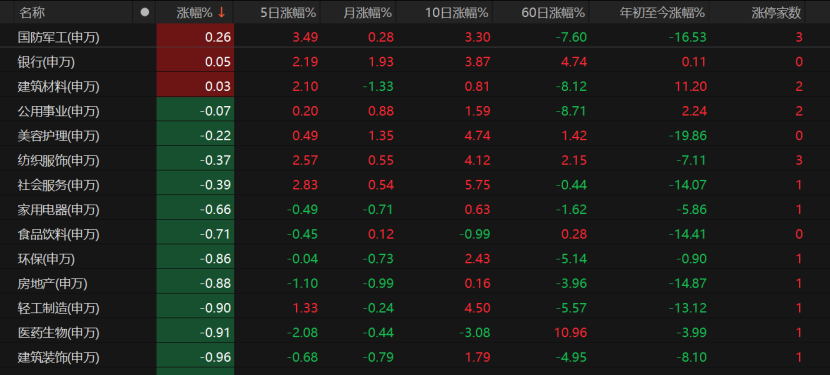Click the -19.86 year-to-date value for 美容护理

tap(688, 136)
